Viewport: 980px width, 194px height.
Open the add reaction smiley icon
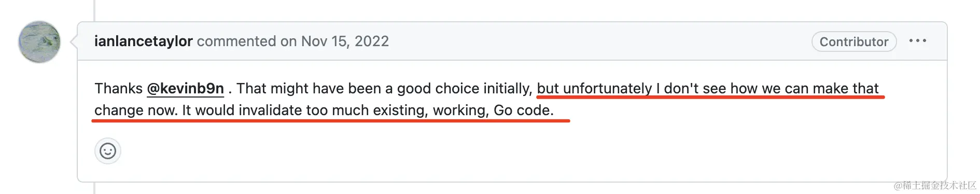(x=108, y=151)
